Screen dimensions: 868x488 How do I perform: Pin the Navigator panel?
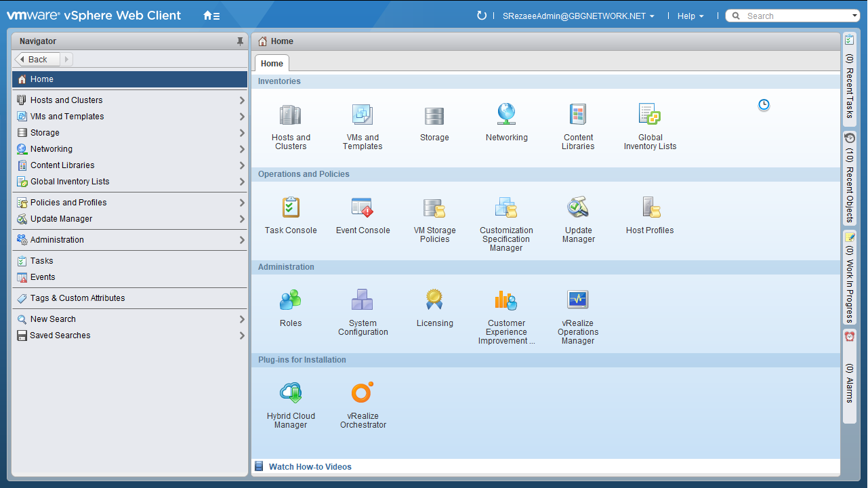(x=240, y=41)
